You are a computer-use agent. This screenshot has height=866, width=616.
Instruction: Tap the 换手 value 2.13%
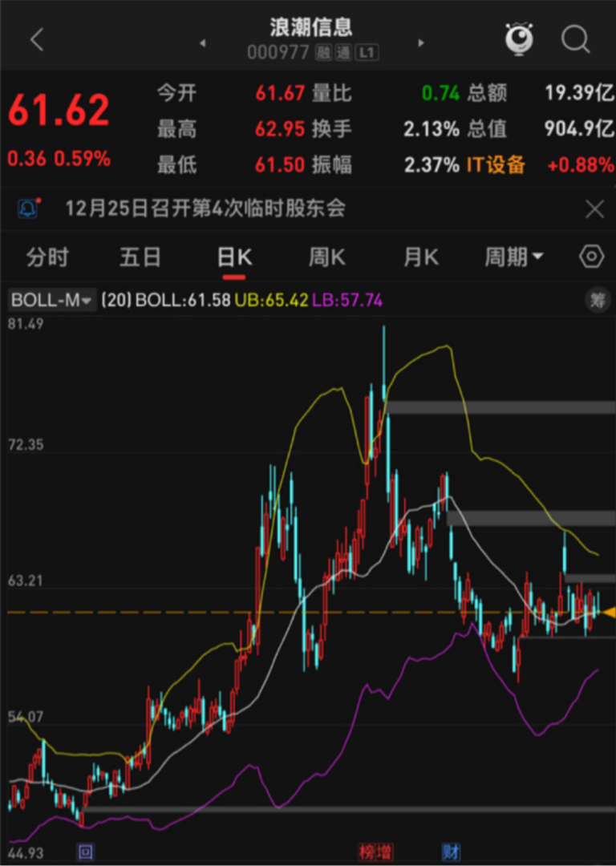tap(432, 129)
